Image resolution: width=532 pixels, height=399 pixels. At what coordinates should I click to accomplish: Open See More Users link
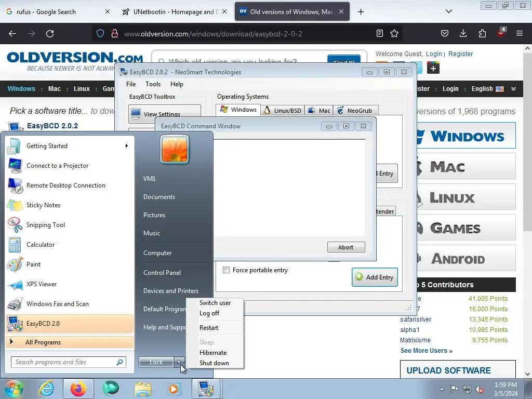[x=427, y=351]
